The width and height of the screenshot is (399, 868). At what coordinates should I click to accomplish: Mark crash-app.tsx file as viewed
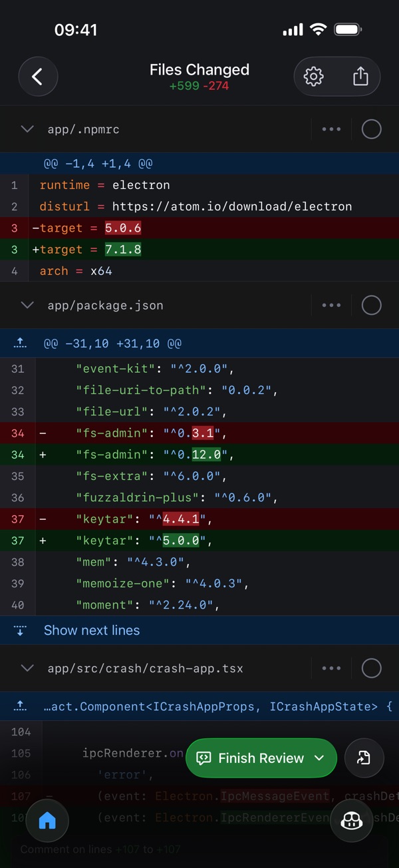point(371,668)
